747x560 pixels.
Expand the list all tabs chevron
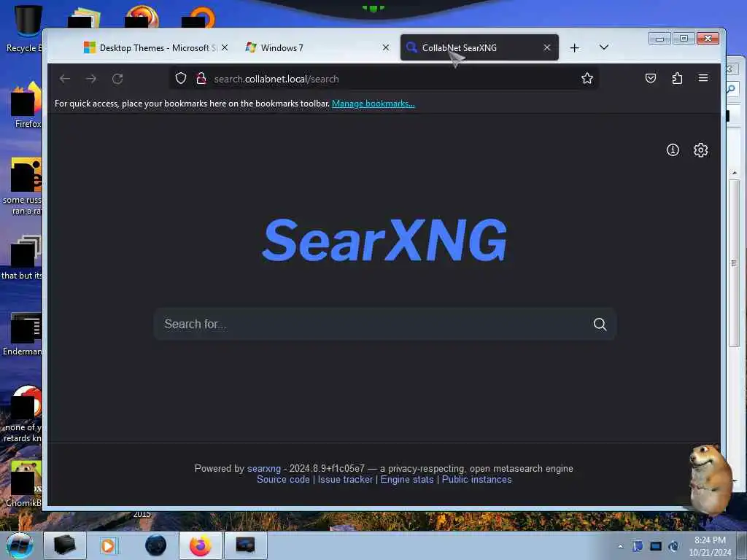(603, 47)
